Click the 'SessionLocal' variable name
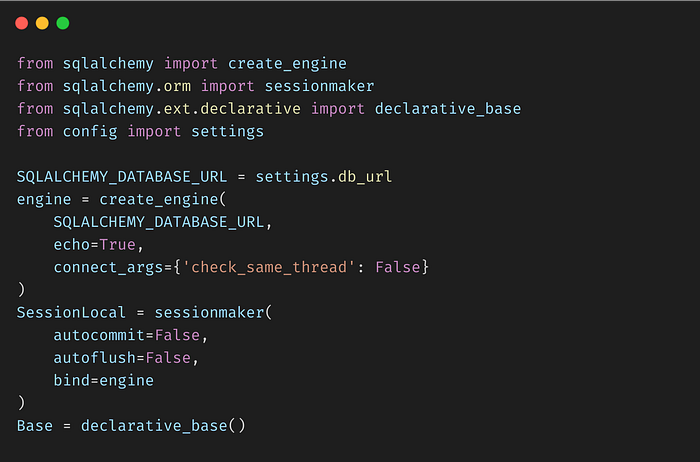The image size is (700, 462). [71, 312]
